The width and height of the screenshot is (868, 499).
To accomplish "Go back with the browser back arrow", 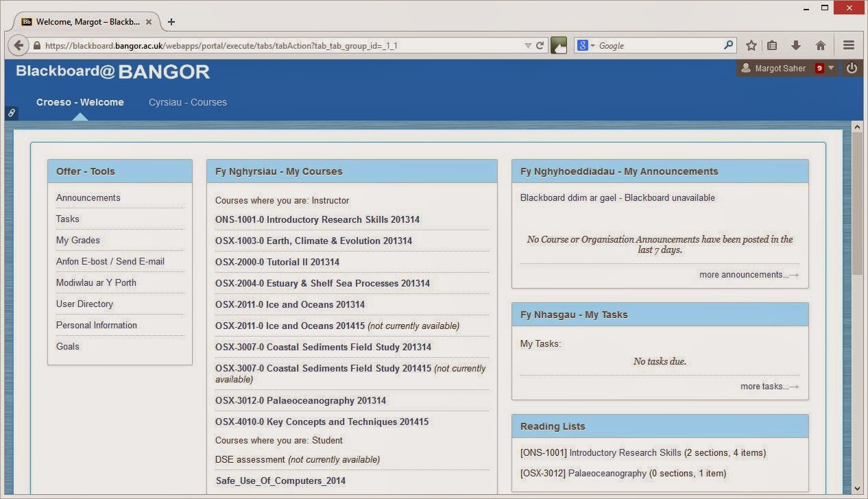I will point(18,45).
